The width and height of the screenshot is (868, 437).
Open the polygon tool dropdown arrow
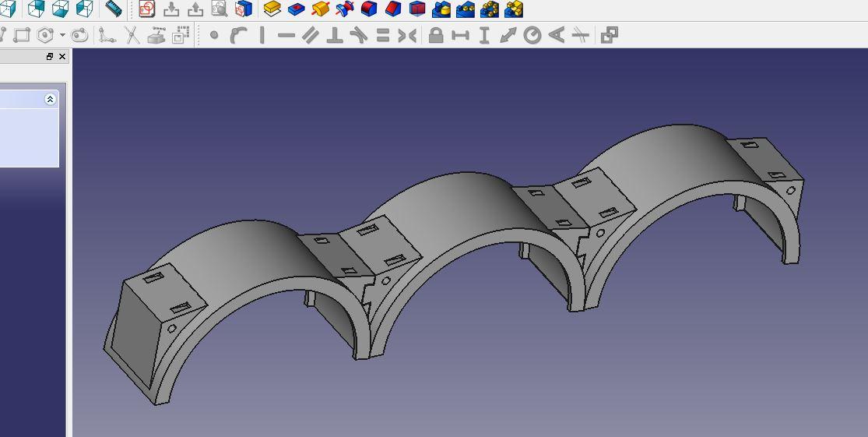tap(62, 35)
